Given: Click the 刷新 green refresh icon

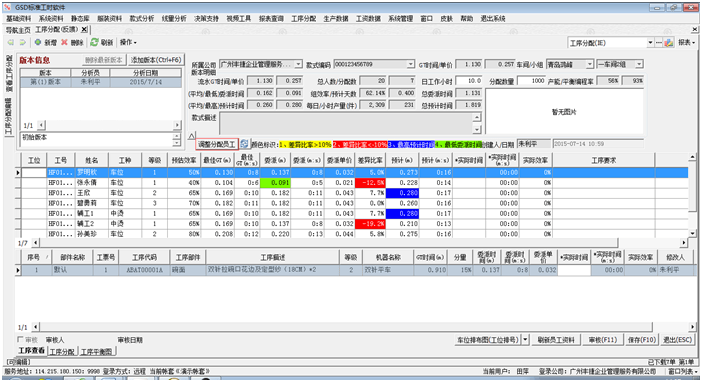Looking at the screenshot, I should [94, 43].
